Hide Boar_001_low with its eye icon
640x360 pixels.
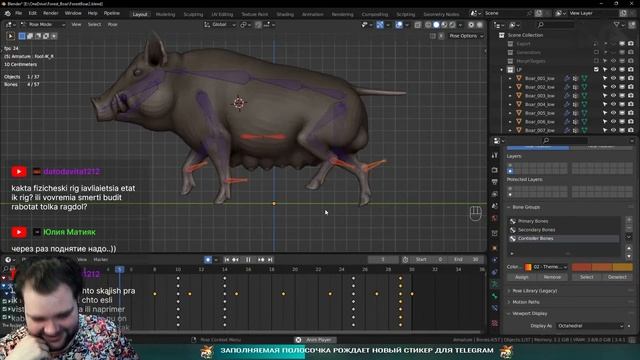(613, 78)
